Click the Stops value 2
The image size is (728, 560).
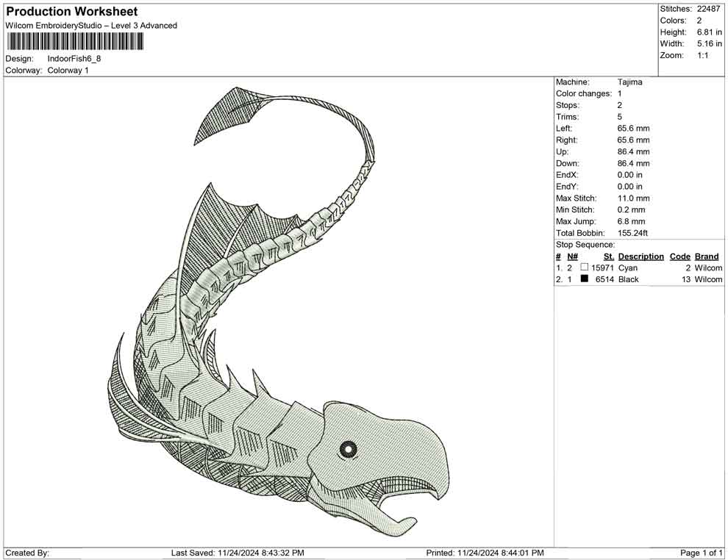coord(620,105)
